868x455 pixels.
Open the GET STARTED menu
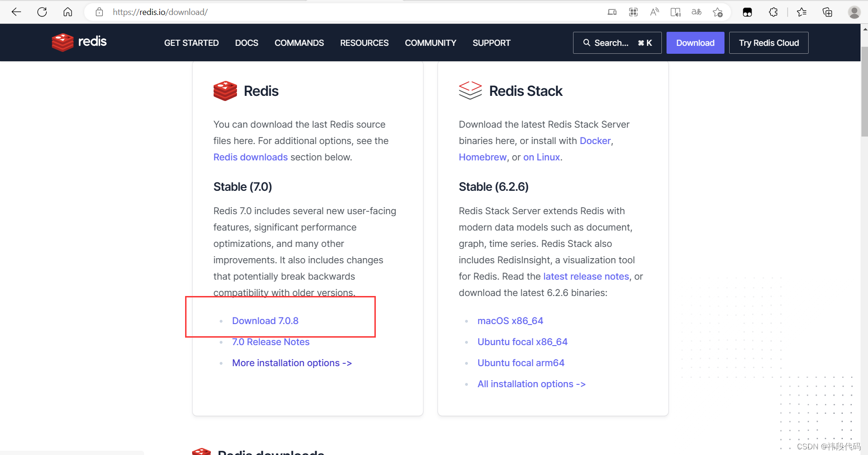pos(191,43)
